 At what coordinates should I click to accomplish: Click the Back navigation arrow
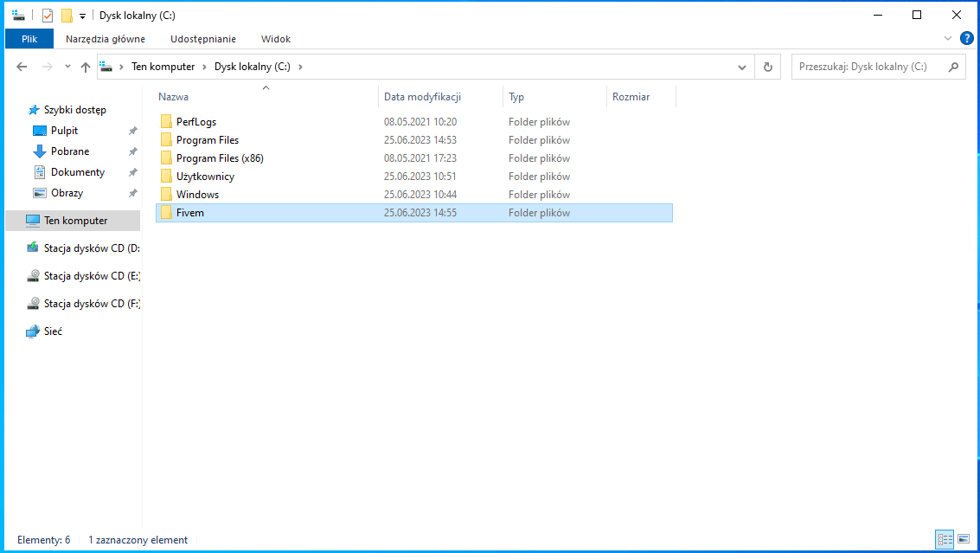[22, 67]
